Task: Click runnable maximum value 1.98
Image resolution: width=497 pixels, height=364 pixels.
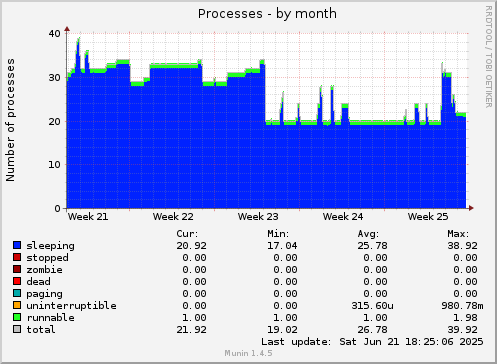Action: (x=465, y=318)
